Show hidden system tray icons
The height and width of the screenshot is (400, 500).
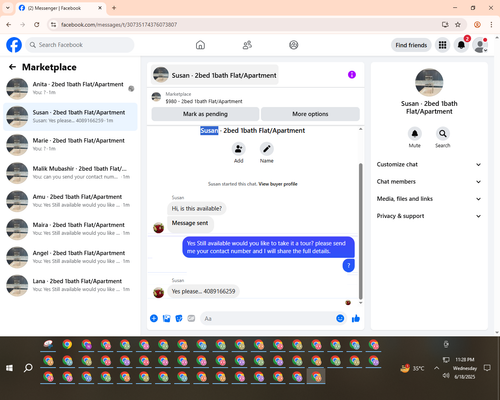(x=437, y=368)
